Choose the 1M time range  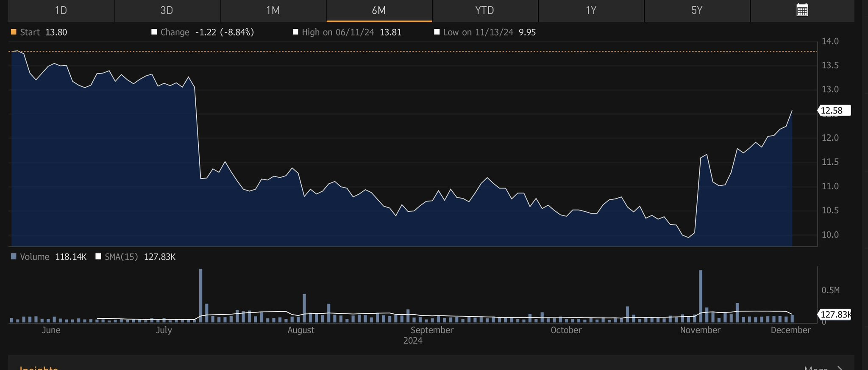click(x=273, y=11)
